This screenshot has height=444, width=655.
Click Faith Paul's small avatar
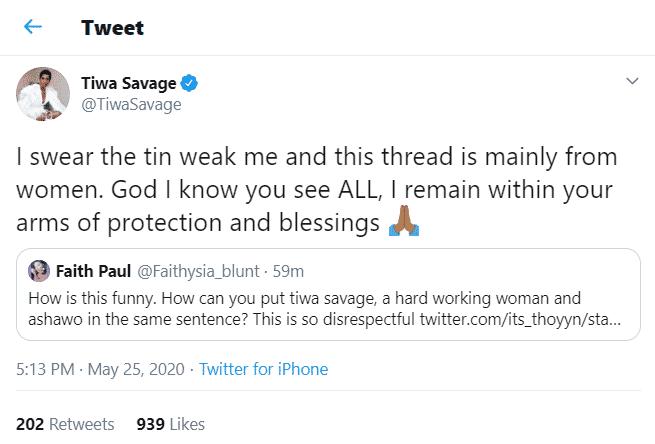(41, 271)
